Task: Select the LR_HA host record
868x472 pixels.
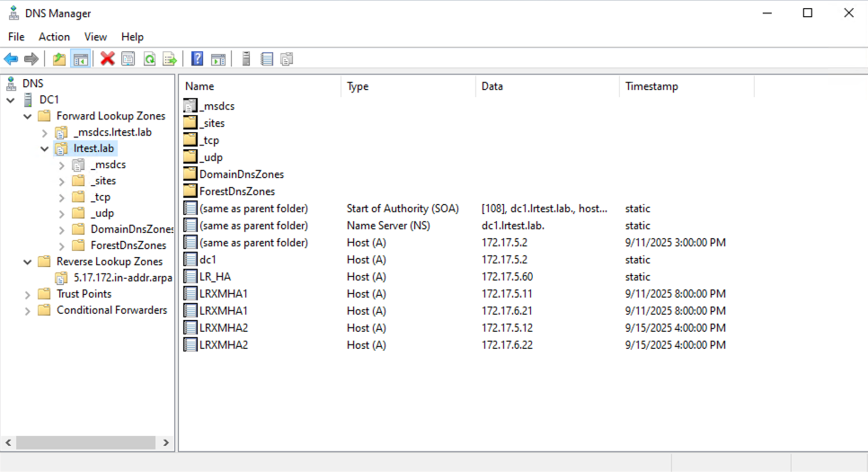Action: [214, 277]
